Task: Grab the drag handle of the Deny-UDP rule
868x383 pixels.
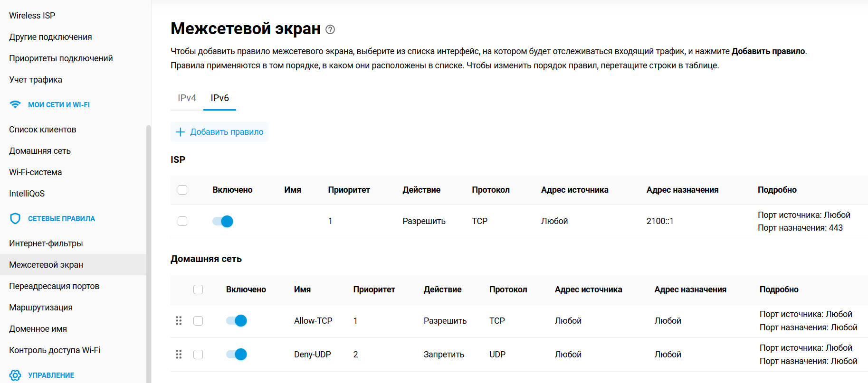Action: click(x=179, y=354)
